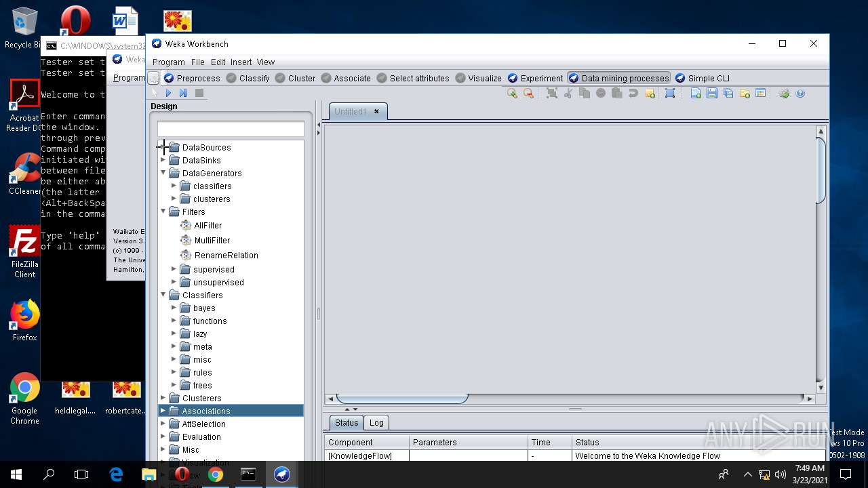This screenshot has width=868, height=488.
Task: Click the cut (scissors) toolbar icon
Action: click(568, 94)
